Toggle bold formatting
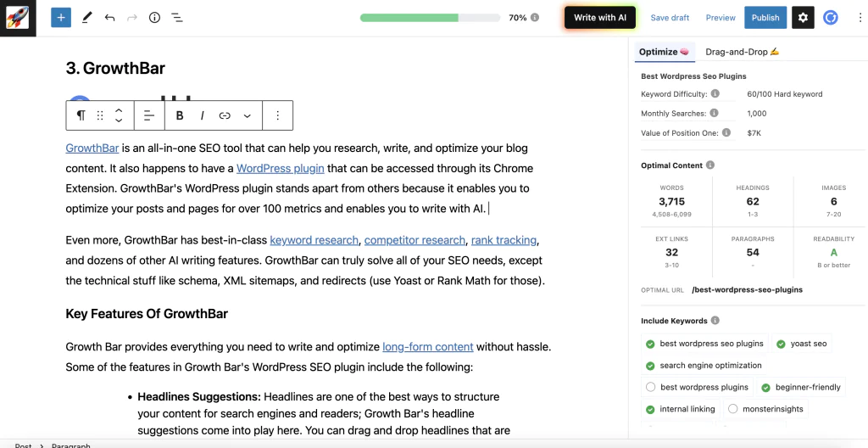 pyautogui.click(x=180, y=115)
